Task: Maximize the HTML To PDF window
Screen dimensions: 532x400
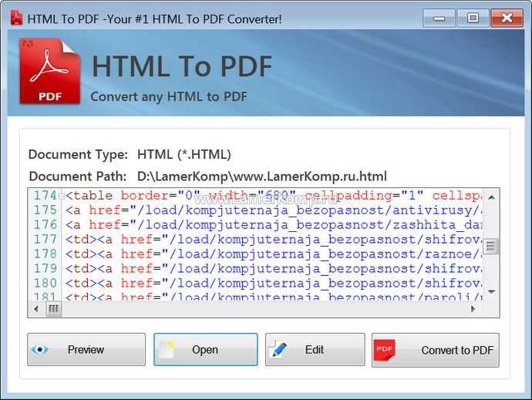Action: 473,18
